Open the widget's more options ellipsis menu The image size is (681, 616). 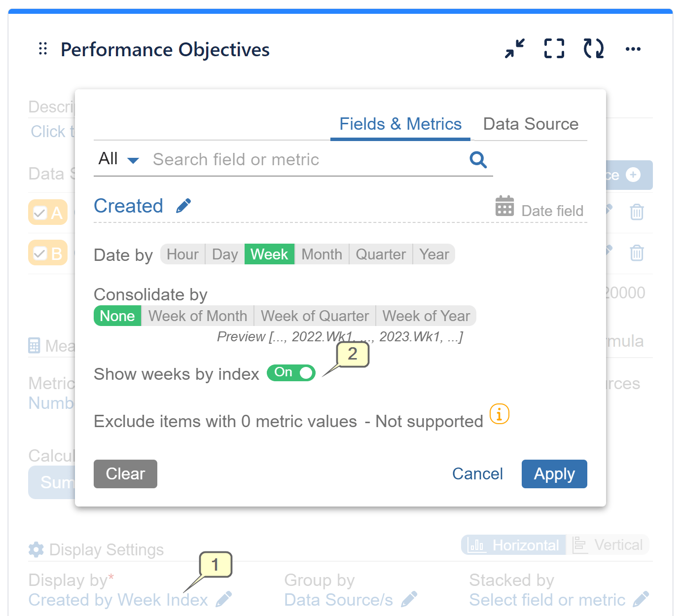click(x=633, y=48)
